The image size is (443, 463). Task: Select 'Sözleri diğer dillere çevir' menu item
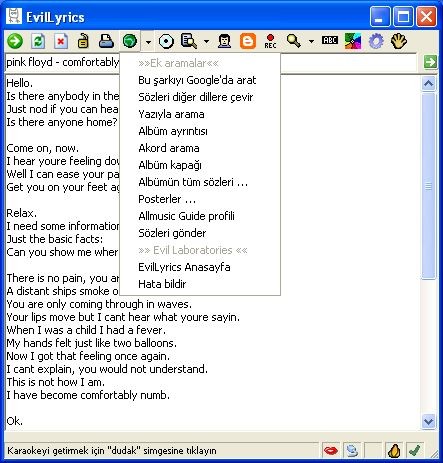pyautogui.click(x=200, y=97)
